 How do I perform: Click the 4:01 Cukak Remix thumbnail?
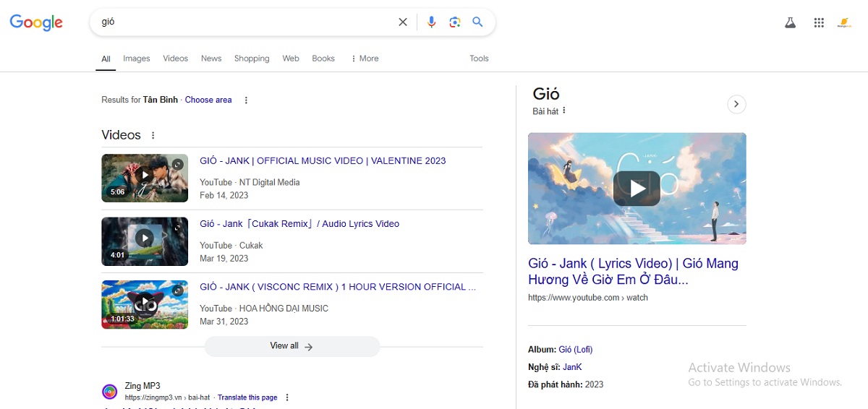click(145, 241)
